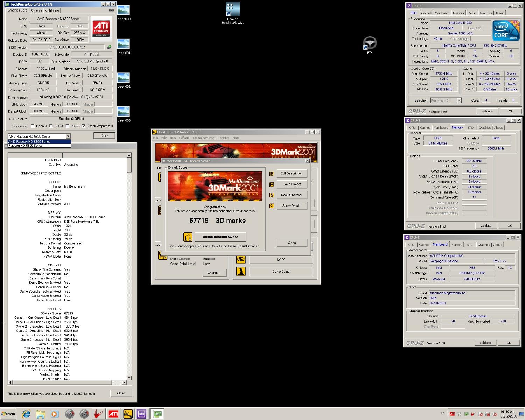Viewport: 525px width, 420px height.
Task: Open Internet Explorer from the taskbar
Action: click(26, 414)
